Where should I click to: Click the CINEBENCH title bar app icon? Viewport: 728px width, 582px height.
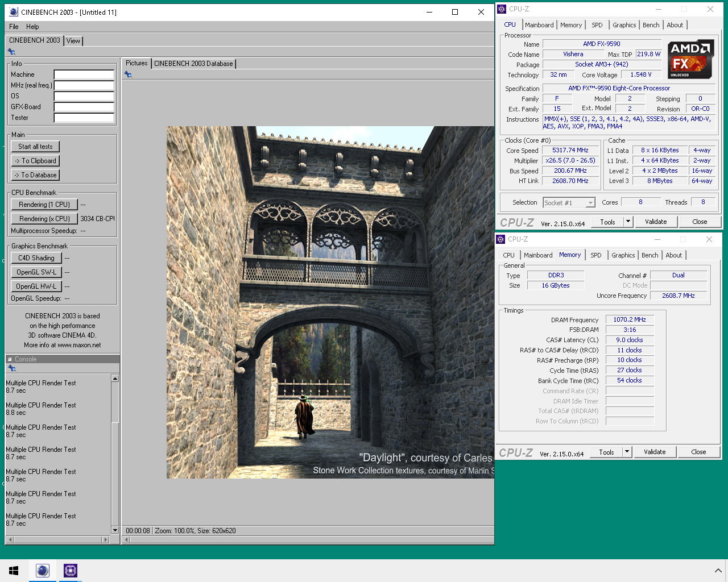pyautogui.click(x=14, y=12)
